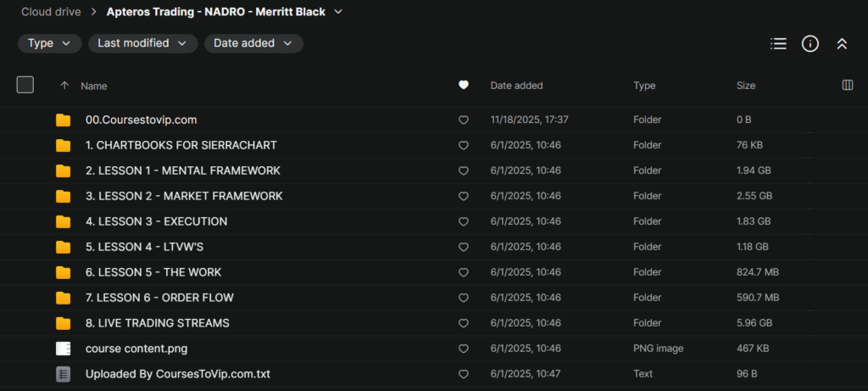Open the Type filter dropdown
This screenshot has height=391, width=868.
(x=50, y=43)
